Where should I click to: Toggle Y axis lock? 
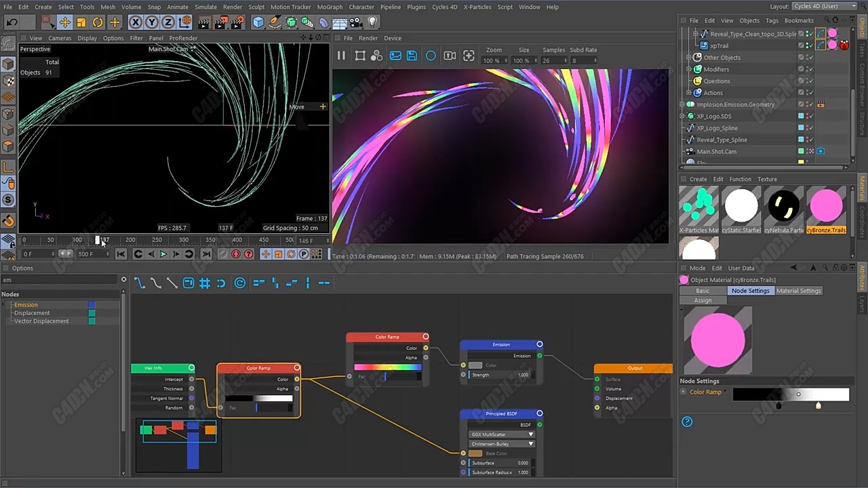click(152, 22)
